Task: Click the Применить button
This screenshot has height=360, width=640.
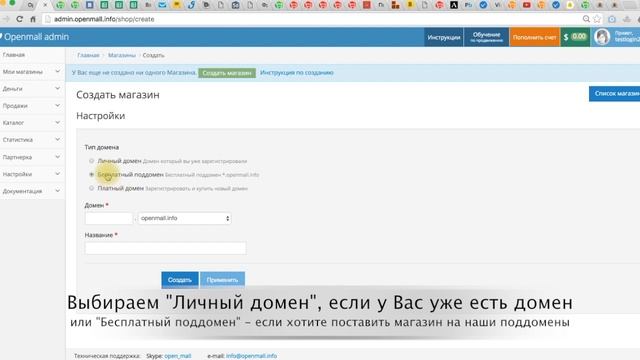Action: coord(222,280)
